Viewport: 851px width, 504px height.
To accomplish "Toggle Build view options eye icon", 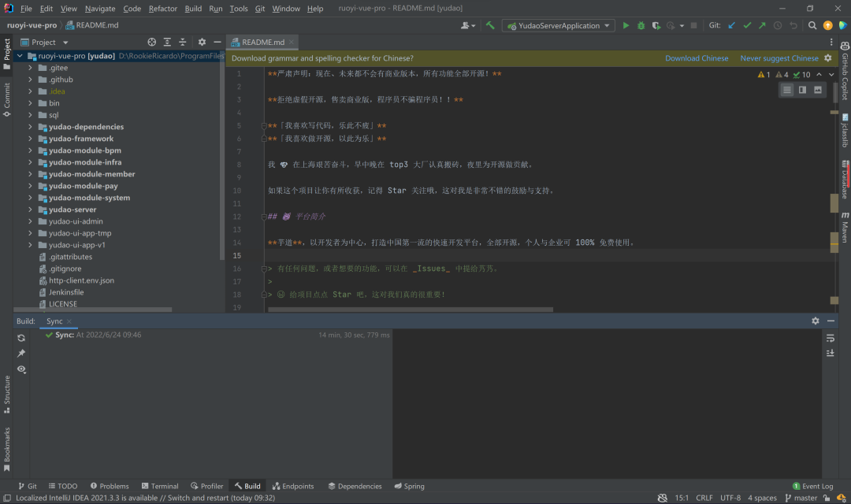I will pyautogui.click(x=21, y=369).
